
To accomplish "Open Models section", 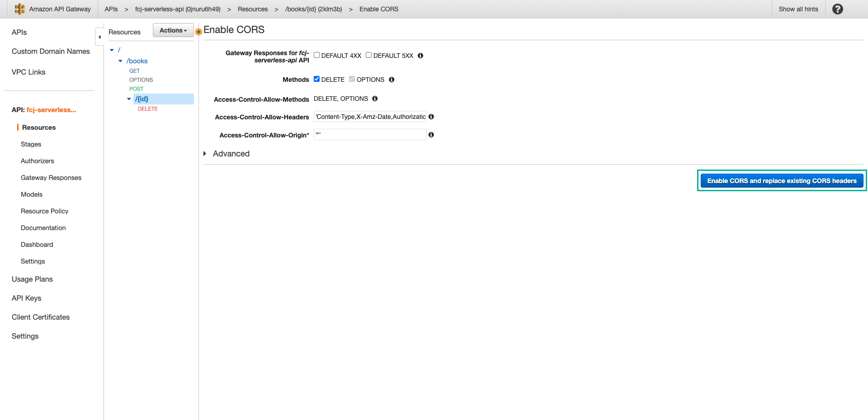I will 32,194.
